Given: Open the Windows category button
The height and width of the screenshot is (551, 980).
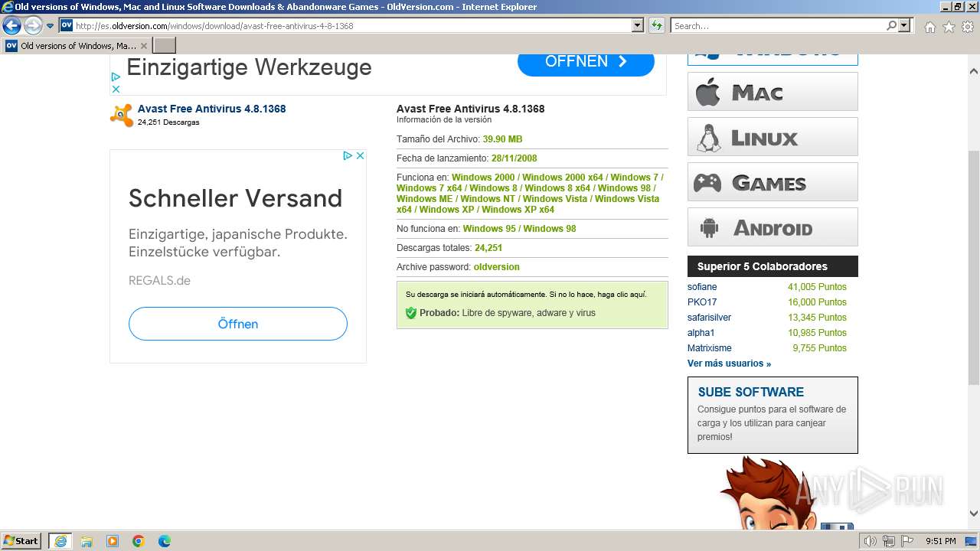Looking at the screenshot, I should [x=773, y=59].
